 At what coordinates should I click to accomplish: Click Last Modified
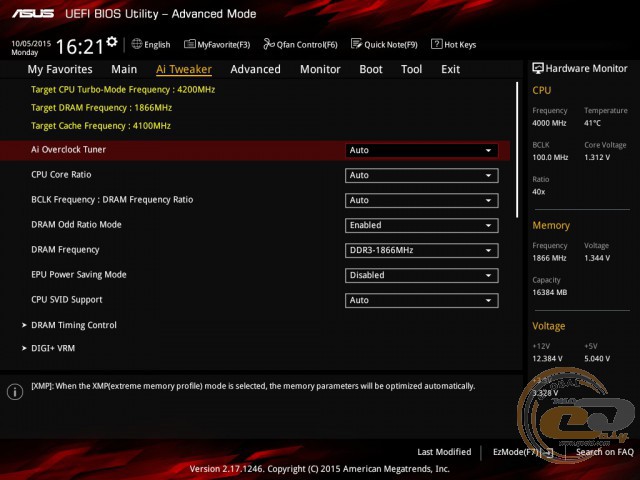(444, 452)
